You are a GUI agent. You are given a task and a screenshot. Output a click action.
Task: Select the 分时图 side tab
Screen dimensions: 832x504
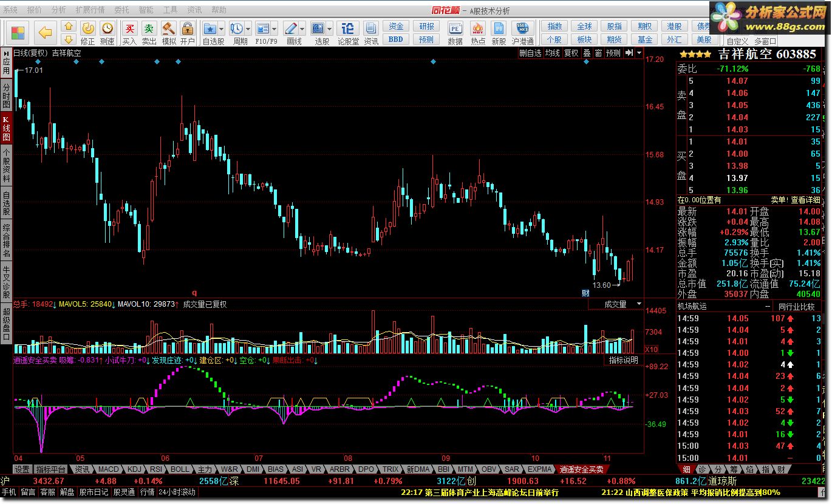pyautogui.click(x=6, y=97)
